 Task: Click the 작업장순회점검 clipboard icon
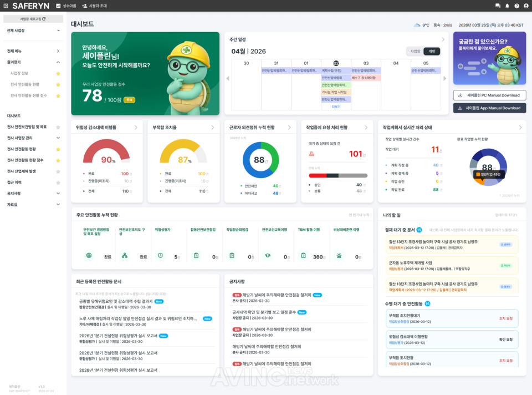coord(232,255)
